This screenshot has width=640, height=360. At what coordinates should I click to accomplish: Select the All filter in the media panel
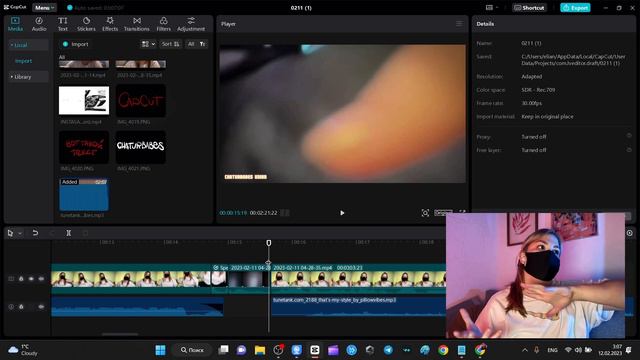(191, 44)
